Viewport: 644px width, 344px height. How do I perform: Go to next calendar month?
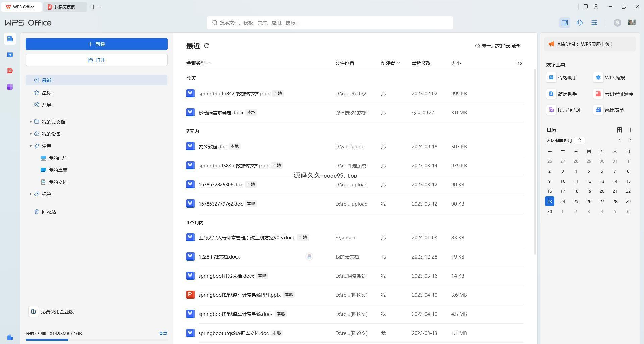630,140
